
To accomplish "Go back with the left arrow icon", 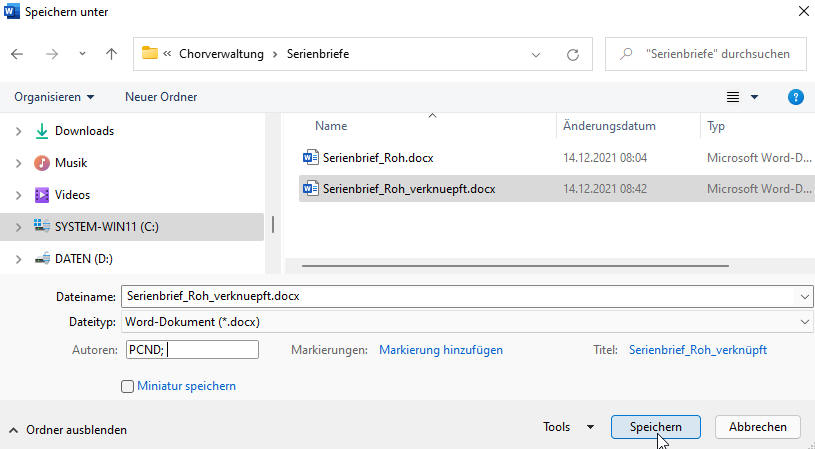I will [17, 54].
